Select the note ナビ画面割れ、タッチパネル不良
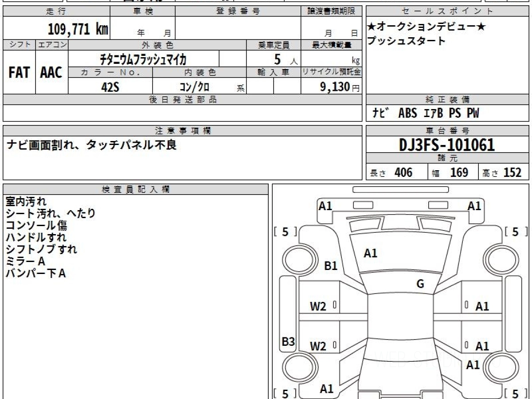Screen dimensions: 532x399 91,145
